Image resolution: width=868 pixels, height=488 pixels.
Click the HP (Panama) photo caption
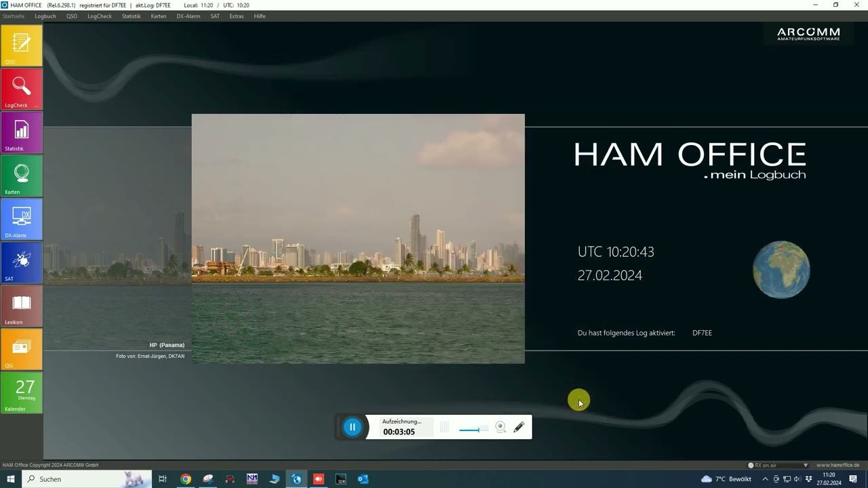[x=167, y=345]
